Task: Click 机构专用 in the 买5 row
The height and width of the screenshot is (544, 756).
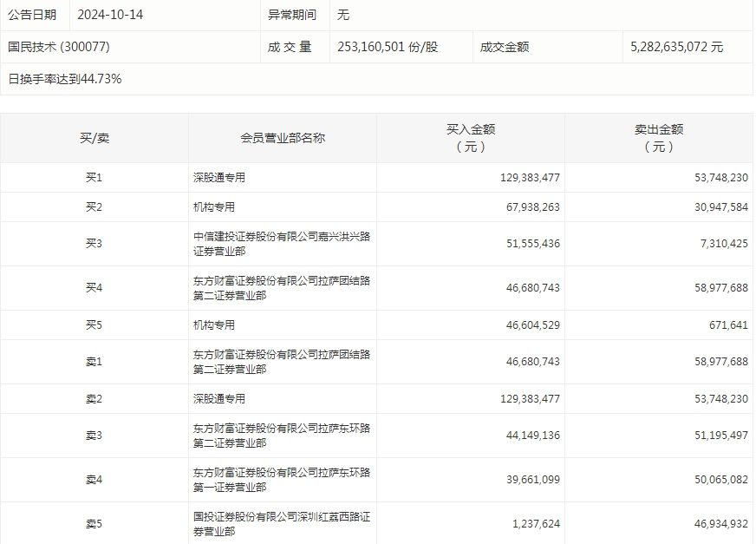Action: pos(214,324)
